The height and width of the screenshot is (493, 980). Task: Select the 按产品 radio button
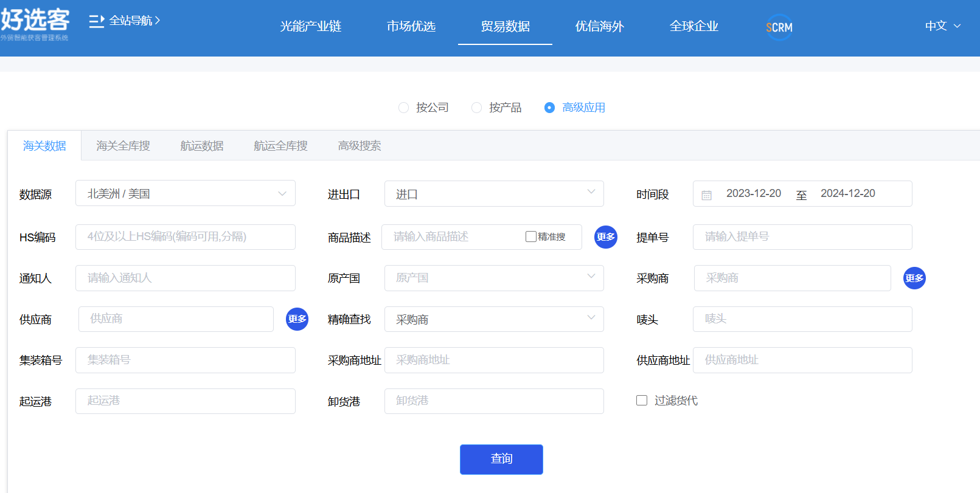[476, 108]
